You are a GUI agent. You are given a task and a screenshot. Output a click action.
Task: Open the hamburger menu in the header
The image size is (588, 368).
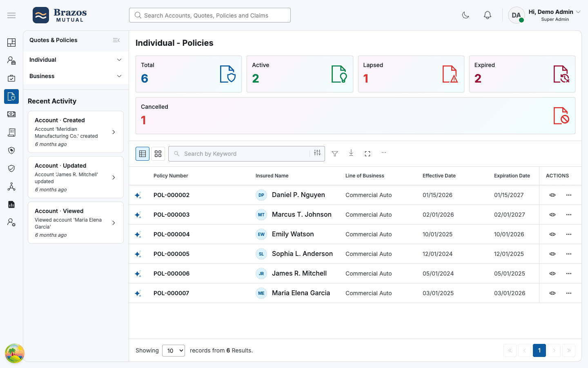tap(11, 15)
